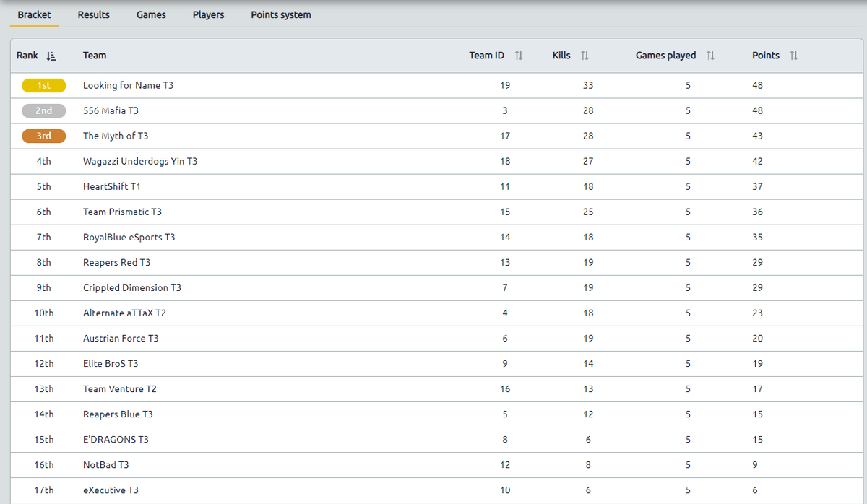Select team Alternate aTTaX T2

click(125, 313)
